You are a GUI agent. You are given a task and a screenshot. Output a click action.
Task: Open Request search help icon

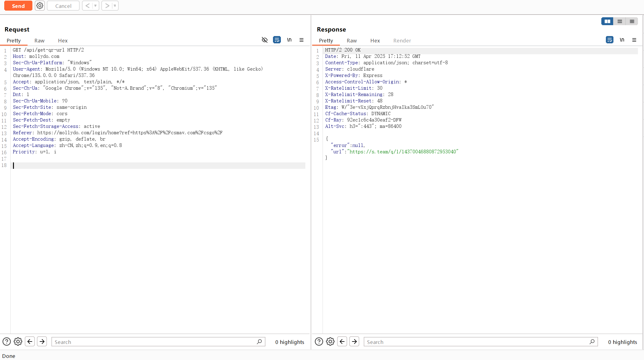[7, 342]
